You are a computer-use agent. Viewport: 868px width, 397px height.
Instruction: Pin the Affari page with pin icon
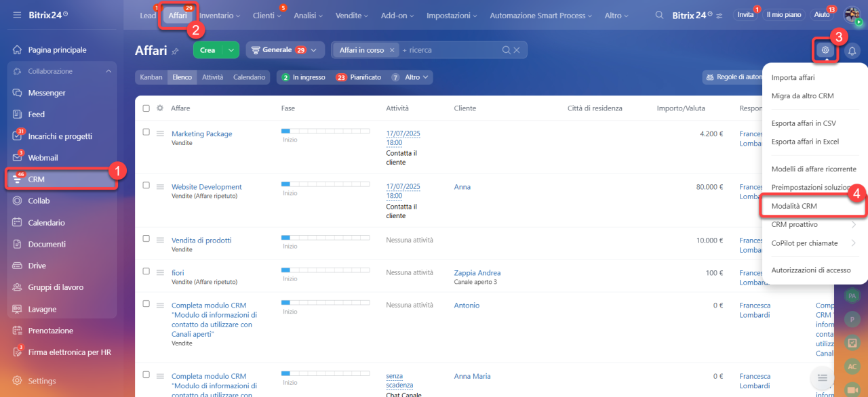(x=175, y=51)
